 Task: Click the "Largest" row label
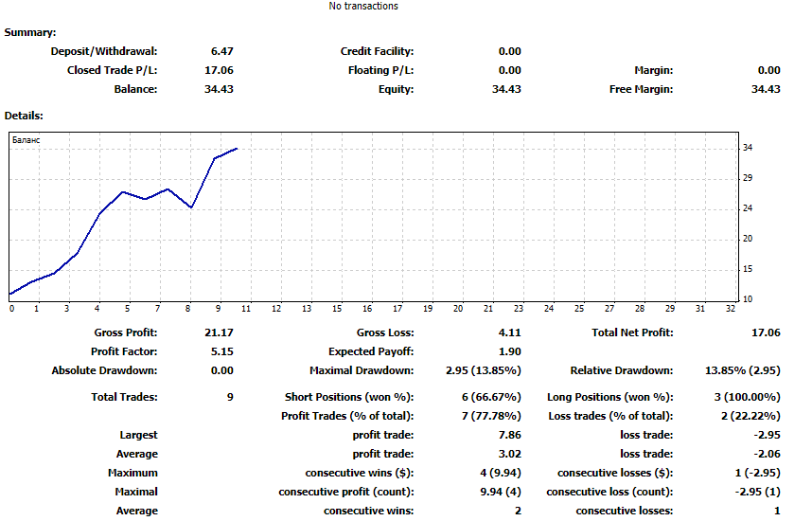point(138,435)
